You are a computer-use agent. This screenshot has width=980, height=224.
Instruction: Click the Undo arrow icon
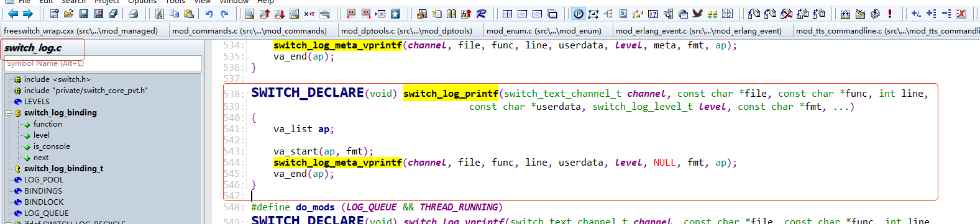[209, 14]
